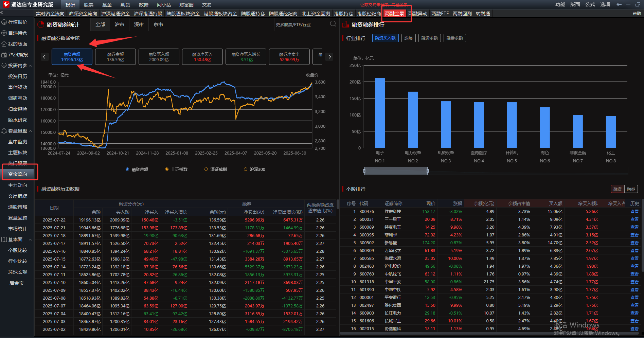Switch 个股排行 to 融券 mode

[x=630, y=189]
